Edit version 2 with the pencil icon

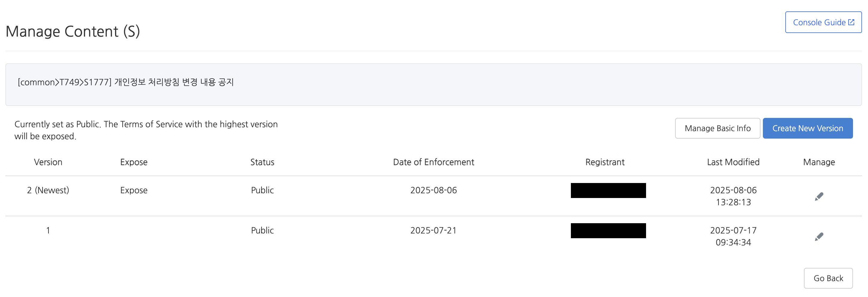pyautogui.click(x=819, y=196)
